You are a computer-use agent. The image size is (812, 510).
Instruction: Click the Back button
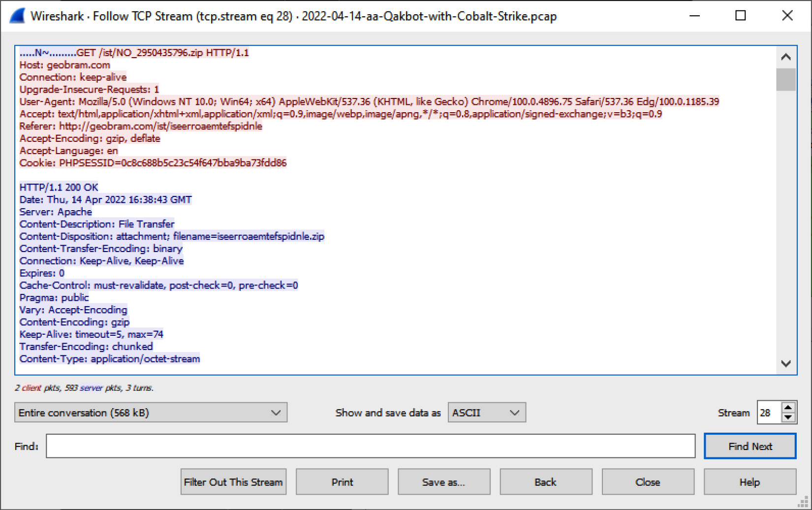546,482
